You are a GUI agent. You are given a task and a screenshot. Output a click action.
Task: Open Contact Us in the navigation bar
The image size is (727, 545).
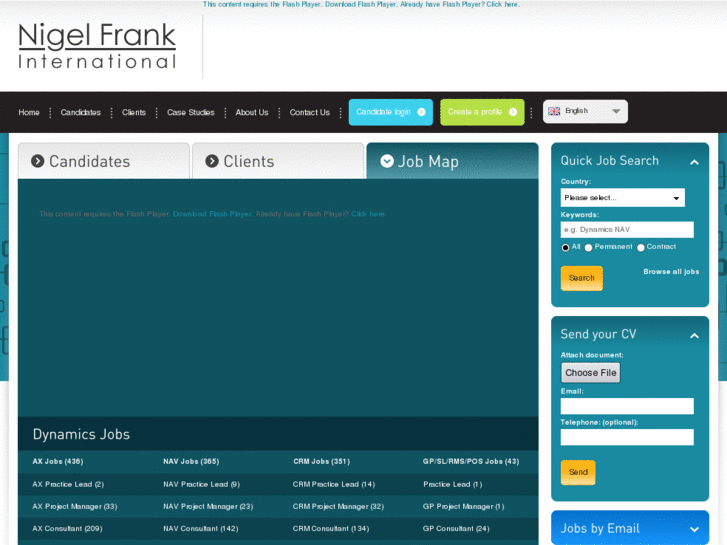tap(310, 112)
